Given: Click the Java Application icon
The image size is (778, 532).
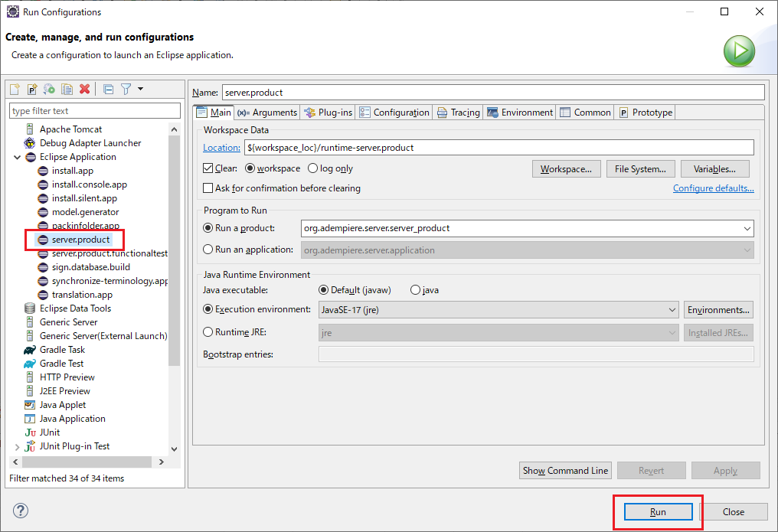Looking at the screenshot, I should click(30, 419).
